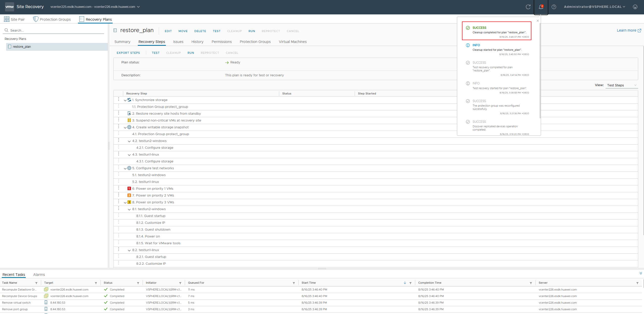
Task: Click the vmw logo
Action: tap(9, 7)
